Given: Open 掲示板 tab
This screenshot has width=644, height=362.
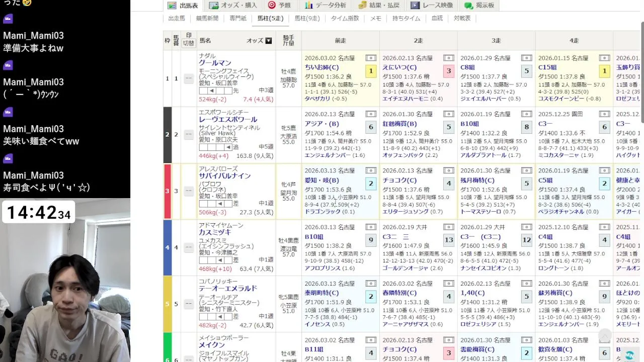Looking at the screenshot, I should [x=479, y=6].
